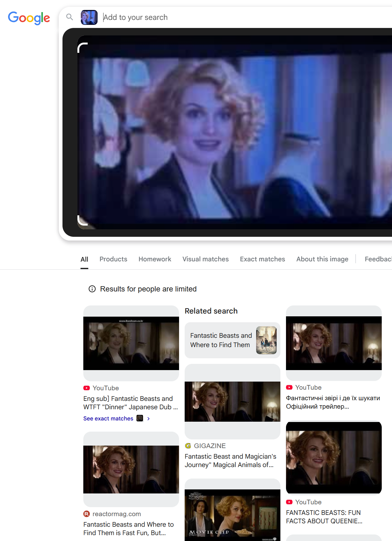Open 'FANTASTIC BEASTS: FUN FACTS ABOUT QUEENIE' title
Viewport: 392px width, 541px height.
[x=324, y=517]
